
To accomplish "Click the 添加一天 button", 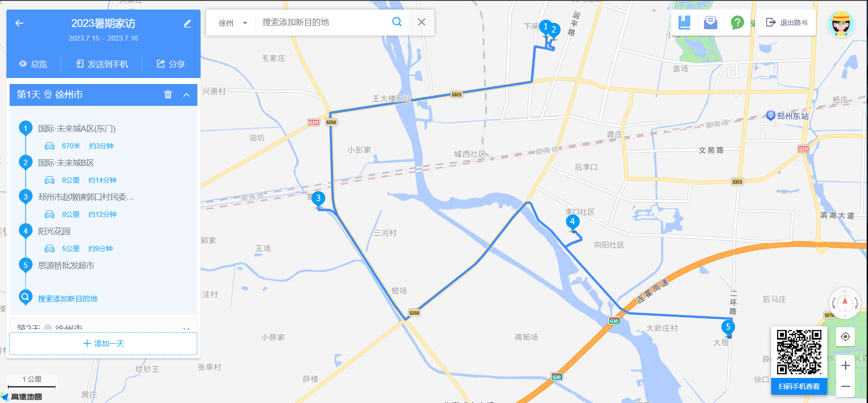I will 103,344.
